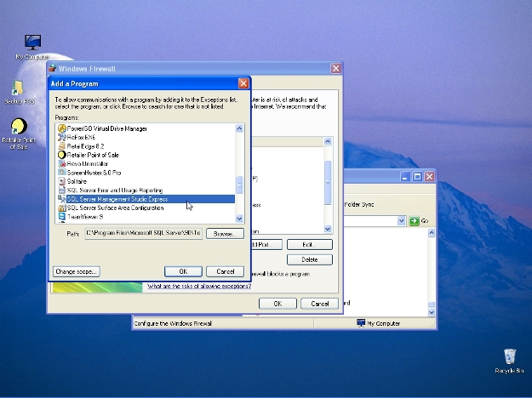This screenshot has height=398, width=532.
Task: Click the ScreenHunter 6.0 Pro icon
Action: (x=62, y=173)
